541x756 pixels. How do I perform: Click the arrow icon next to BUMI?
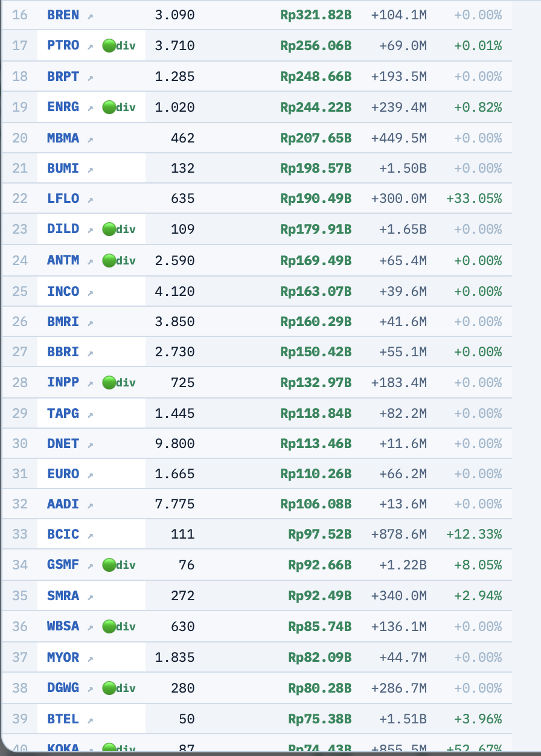pos(90,170)
